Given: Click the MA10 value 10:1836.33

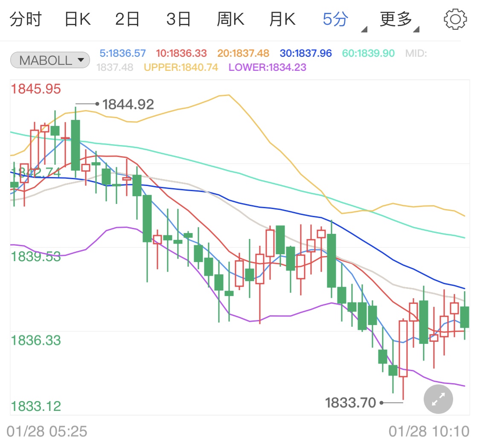Looking at the screenshot, I should click(x=181, y=53).
